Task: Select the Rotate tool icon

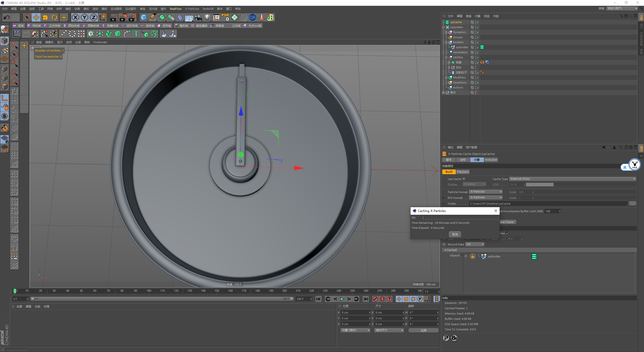Action: (54, 17)
